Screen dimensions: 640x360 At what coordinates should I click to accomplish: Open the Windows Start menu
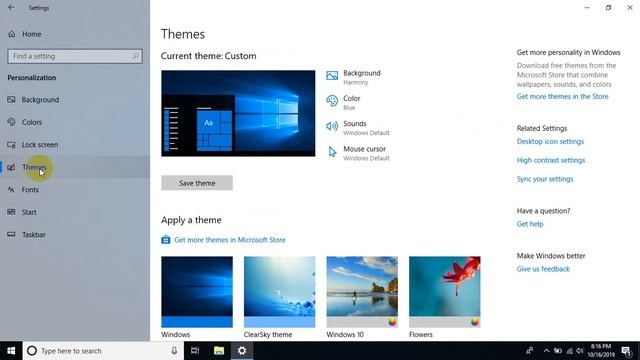[11, 351]
